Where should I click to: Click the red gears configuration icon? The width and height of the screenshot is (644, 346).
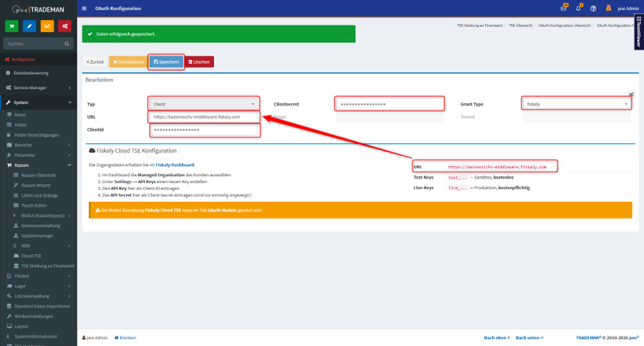click(65, 26)
